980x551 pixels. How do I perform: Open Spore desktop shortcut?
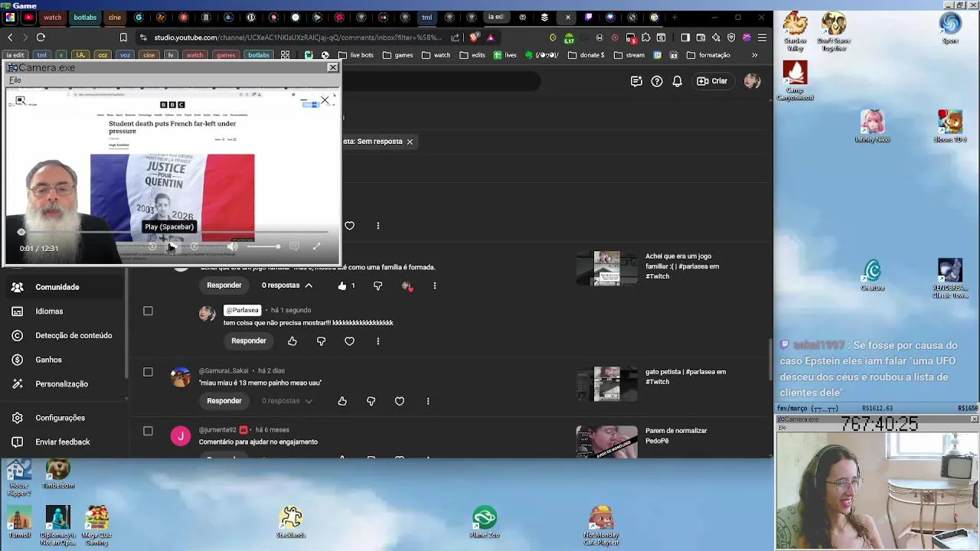[x=950, y=28]
